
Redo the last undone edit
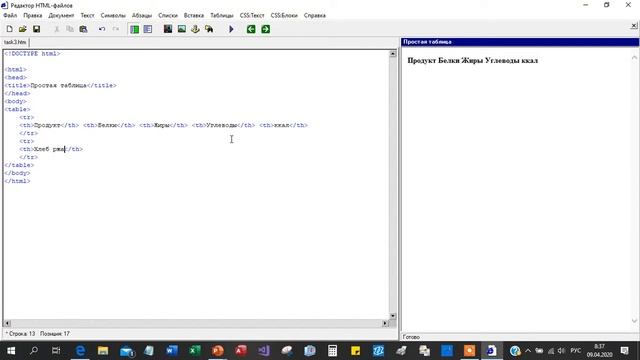click(116, 29)
